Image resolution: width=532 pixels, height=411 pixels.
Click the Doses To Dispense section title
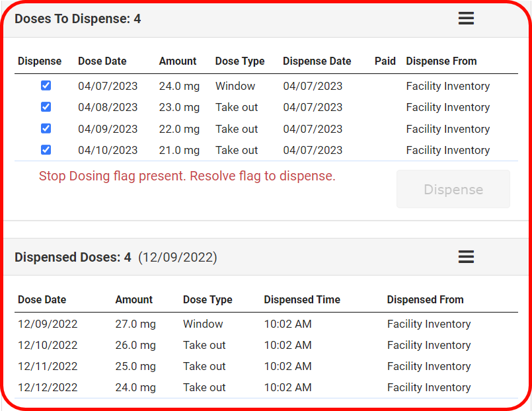pos(77,19)
